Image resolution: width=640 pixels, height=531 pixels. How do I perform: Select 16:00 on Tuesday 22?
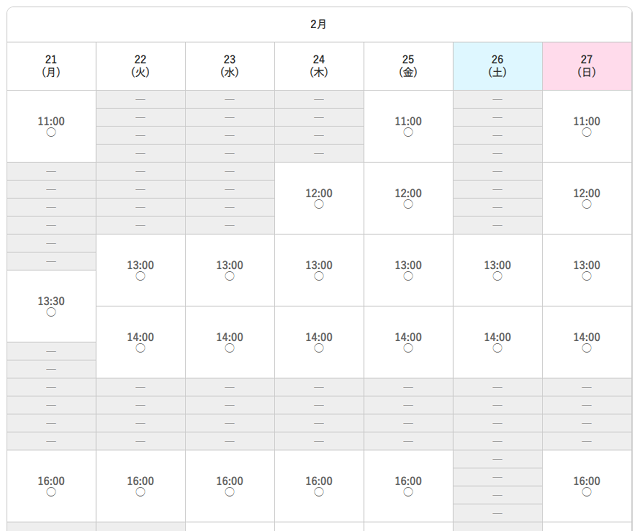pyautogui.click(x=140, y=486)
